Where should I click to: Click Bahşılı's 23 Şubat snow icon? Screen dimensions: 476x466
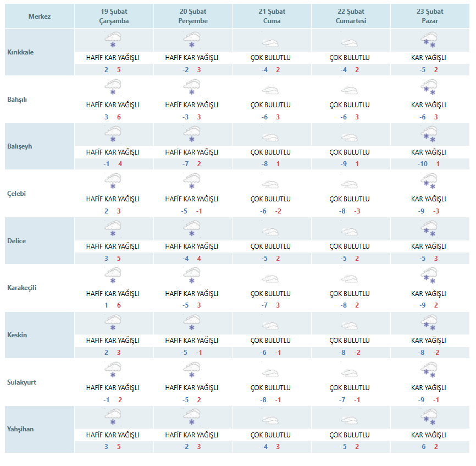point(429,88)
